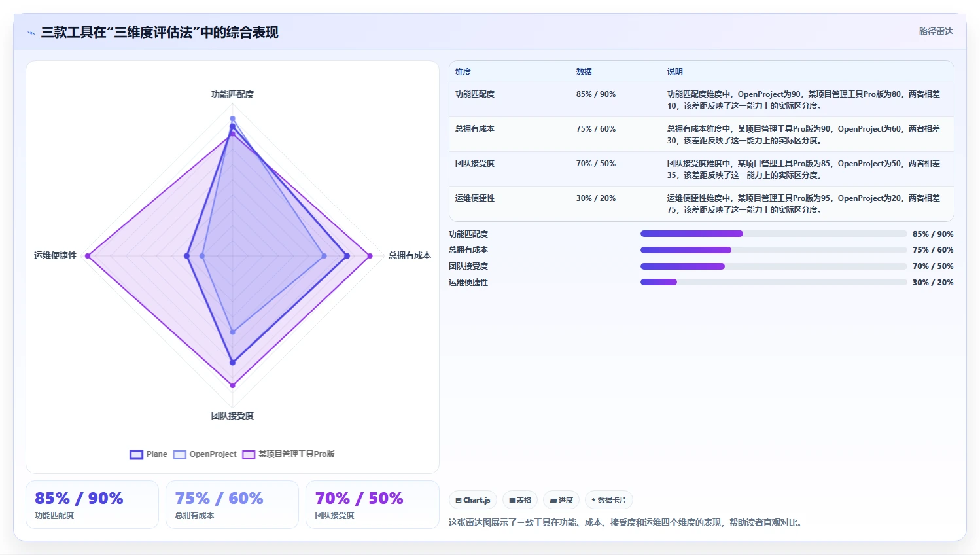Click the 运维便捷性 progress bar
Screen dimensions: 980x555
click(x=773, y=283)
